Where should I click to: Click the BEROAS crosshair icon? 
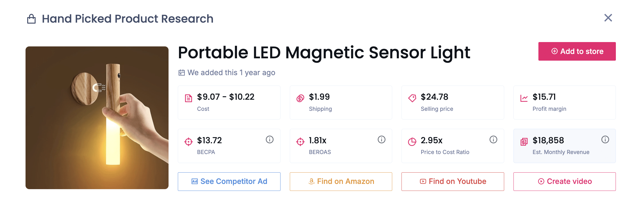[301, 142]
